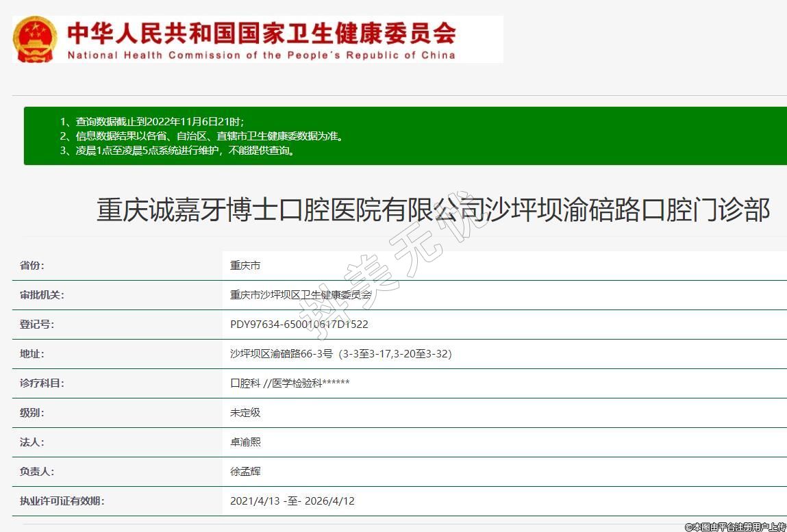Select the query data cutoff date notice
The width and height of the screenshot is (787, 532).
(x=151, y=121)
